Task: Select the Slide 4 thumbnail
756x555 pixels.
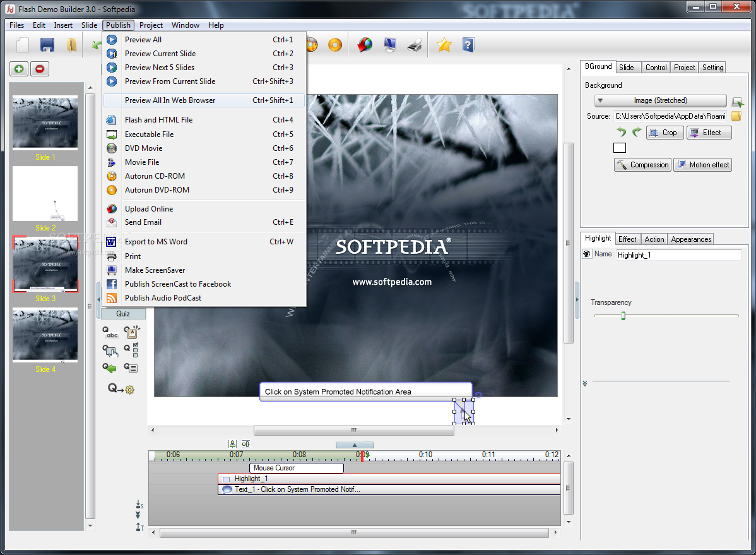Action: [x=45, y=335]
